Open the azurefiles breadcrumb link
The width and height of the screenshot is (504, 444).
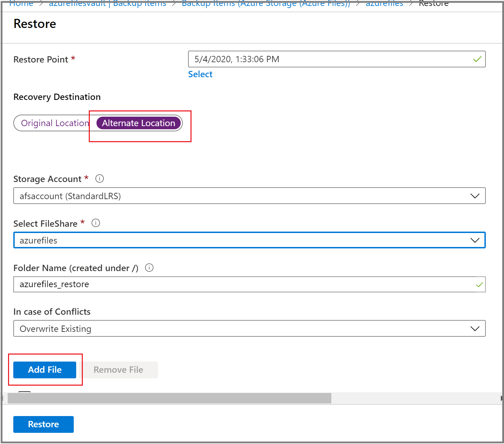coord(384,4)
